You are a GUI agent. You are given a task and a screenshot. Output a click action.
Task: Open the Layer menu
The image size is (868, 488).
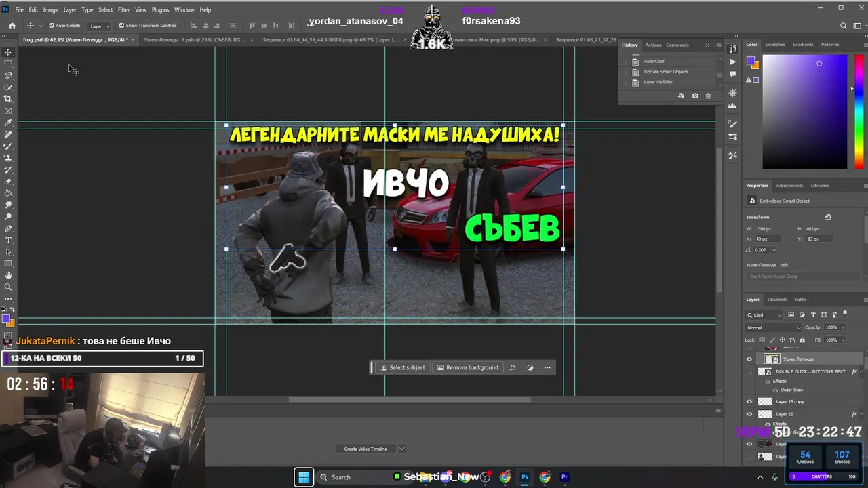(70, 9)
